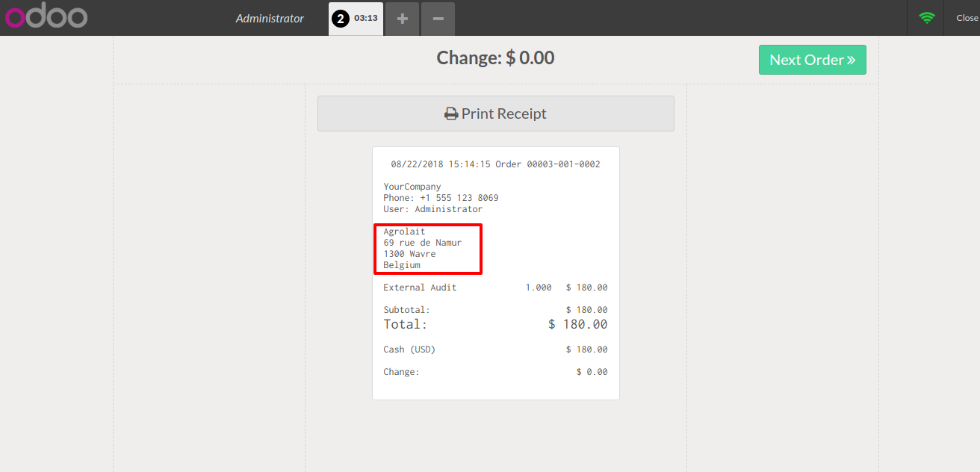980x472 pixels.
Task: Click the order number 2 badge
Action: [341, 19]
